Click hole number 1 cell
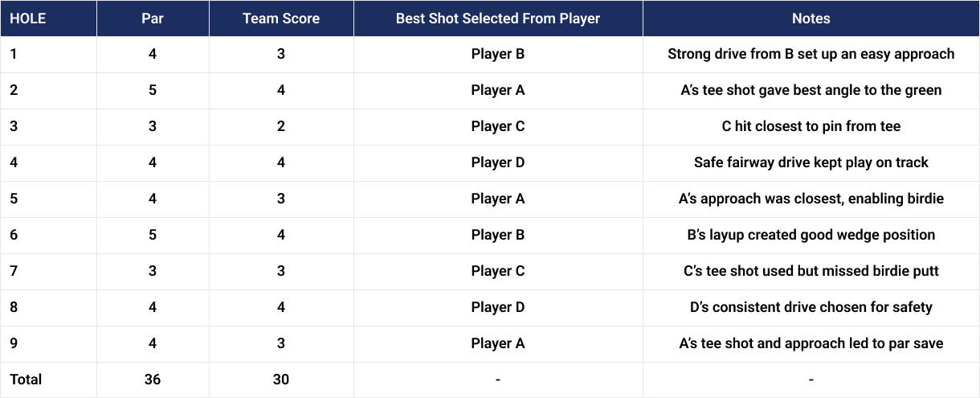Viewport: 980px width, 398px height. (x=14, y=55)
